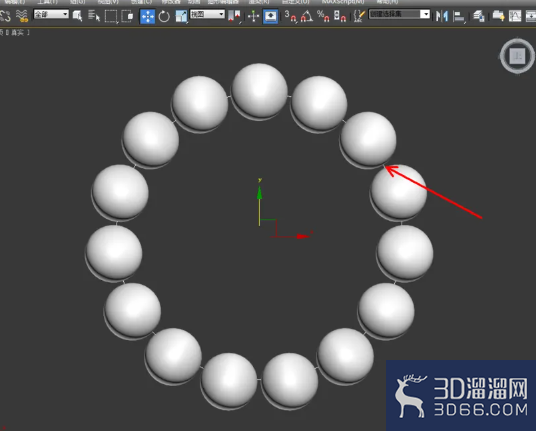Open the 真实 viewport shading label menu
The width and height of the screenshot is (536, 431).
(x=17, y=32)
